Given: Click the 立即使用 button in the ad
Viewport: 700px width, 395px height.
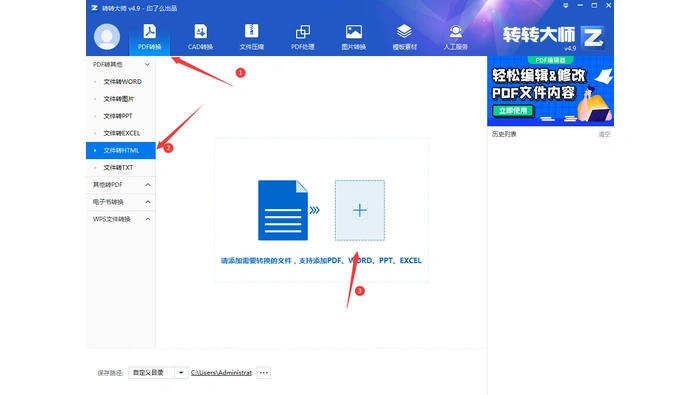Looking at the screenshot, I should pyautogui.click(x=513, y=111).
